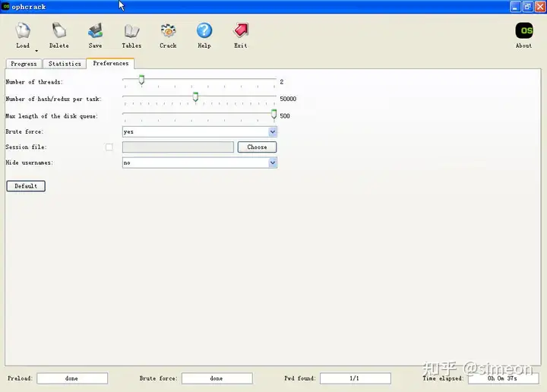Click the value 50000
This screenshot has width=547, height=392.
pos(288,99)
